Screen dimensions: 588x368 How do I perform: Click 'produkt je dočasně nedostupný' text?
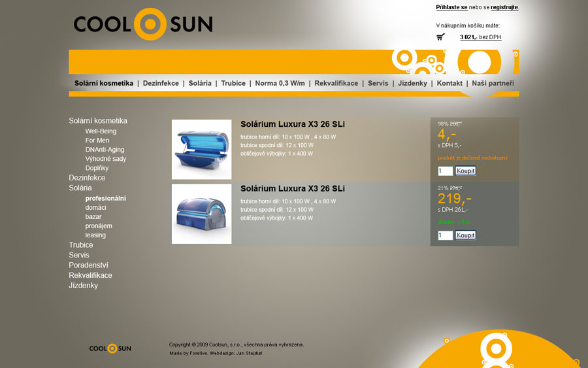click(472, 158)
